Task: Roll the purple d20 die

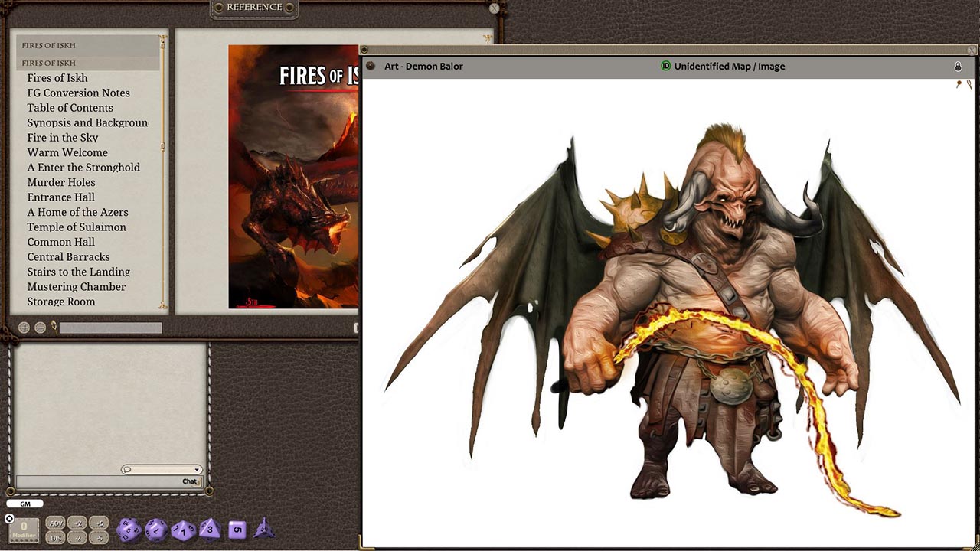Action: (x=128, y=528)
